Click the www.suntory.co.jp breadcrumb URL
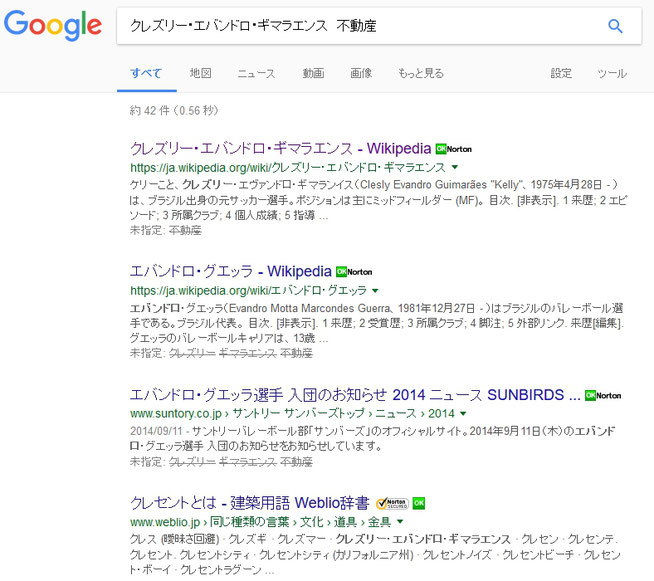This screenshot has height=581, width=654. click(x=292, y=414)
